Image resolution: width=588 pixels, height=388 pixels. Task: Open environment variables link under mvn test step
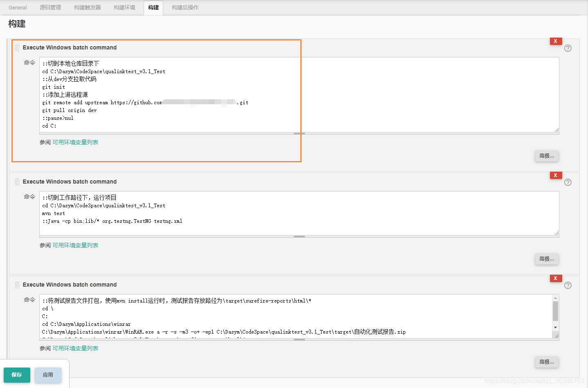pos(75,245)
